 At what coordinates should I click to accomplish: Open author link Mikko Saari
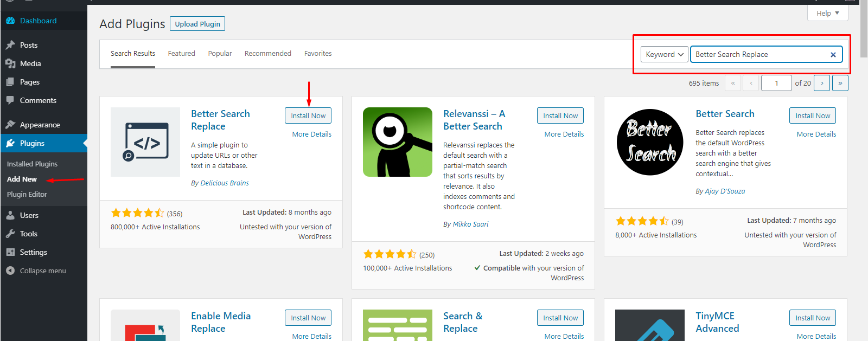471,224
